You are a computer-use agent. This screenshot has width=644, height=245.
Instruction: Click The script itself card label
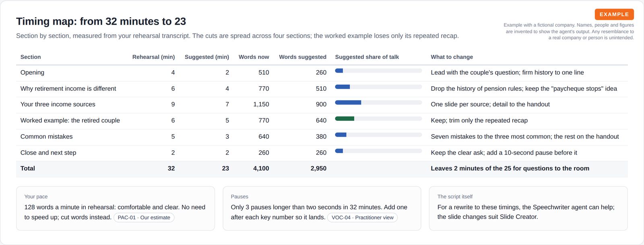tap(455, 197)
